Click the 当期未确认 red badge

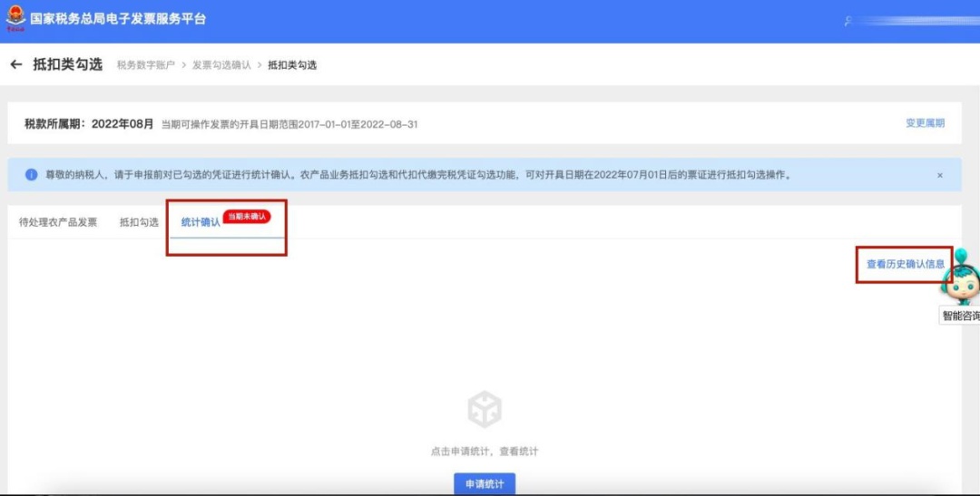point(247,217)
